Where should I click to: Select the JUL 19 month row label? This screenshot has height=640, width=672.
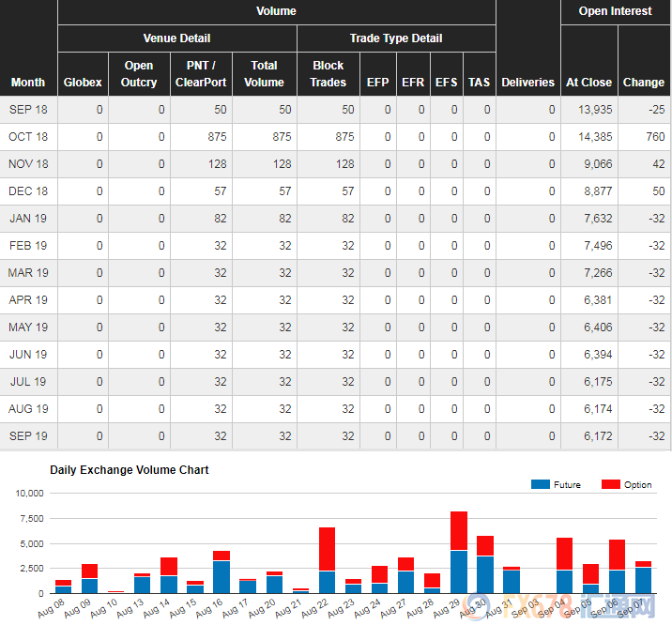(28, 382)
